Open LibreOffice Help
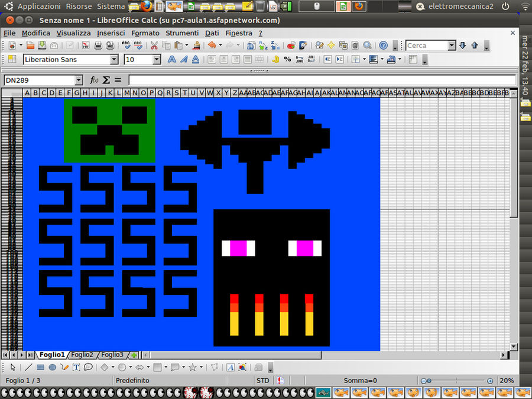 (x=384, y=45)
